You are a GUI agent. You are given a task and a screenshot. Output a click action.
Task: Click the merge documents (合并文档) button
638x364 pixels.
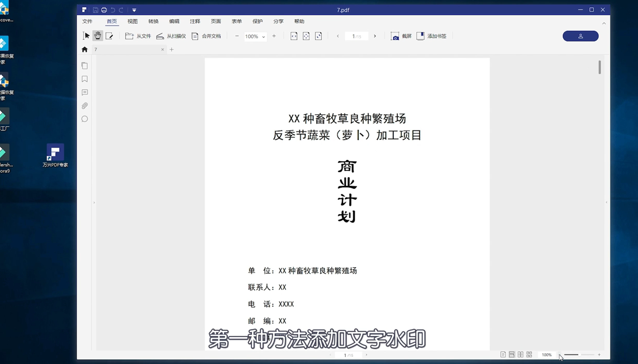click(x=206, y=36)
